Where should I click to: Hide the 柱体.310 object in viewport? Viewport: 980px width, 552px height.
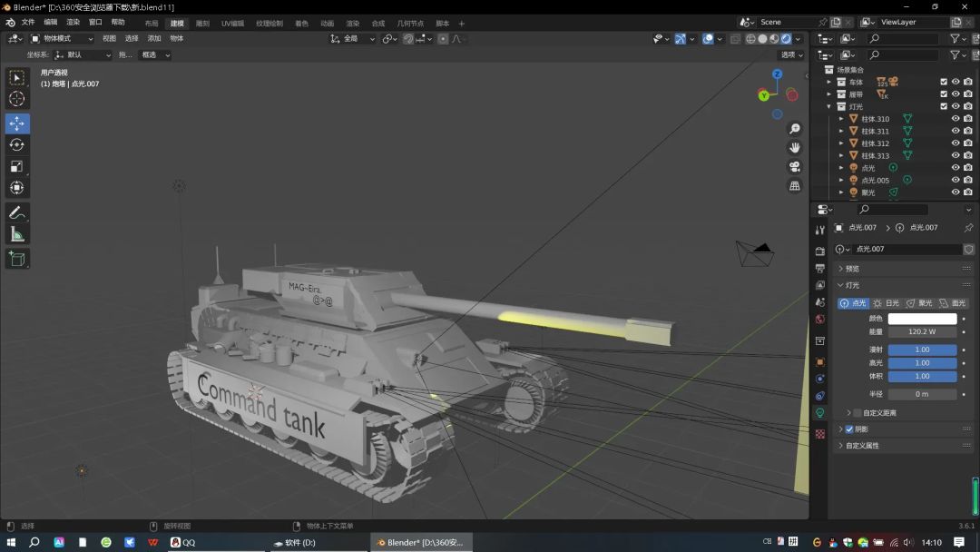tap(955, 119)
